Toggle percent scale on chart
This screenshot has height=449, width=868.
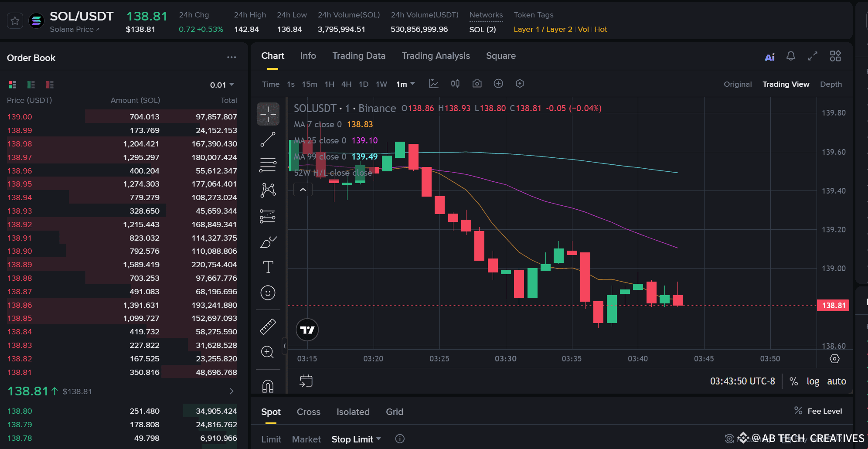[794, 381]
